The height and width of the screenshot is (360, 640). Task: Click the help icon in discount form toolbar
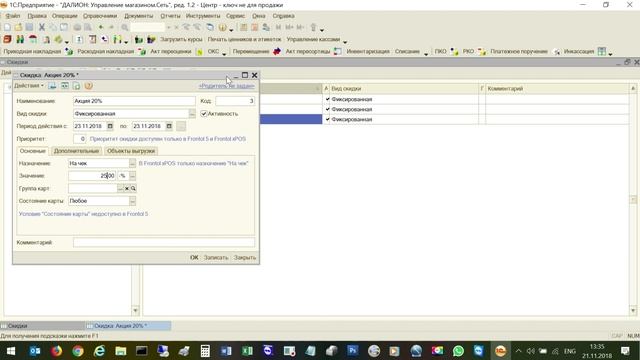click(x=89, y=86)
